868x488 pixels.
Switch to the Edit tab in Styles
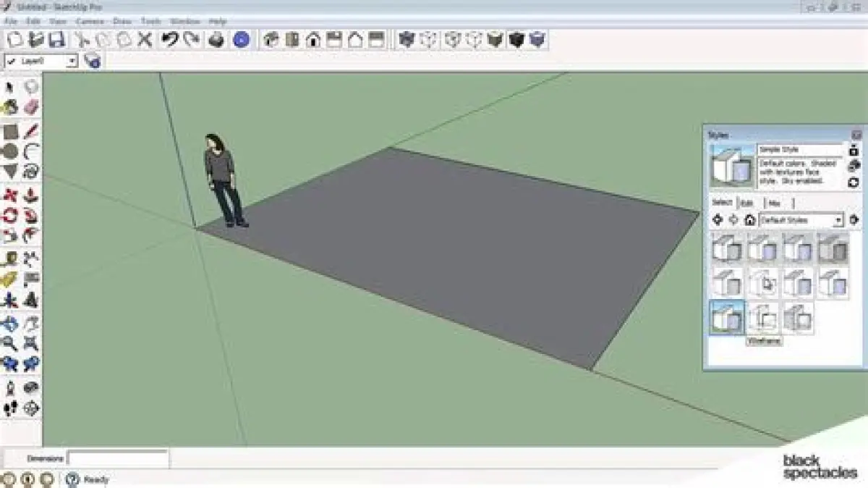click(747, 203)
